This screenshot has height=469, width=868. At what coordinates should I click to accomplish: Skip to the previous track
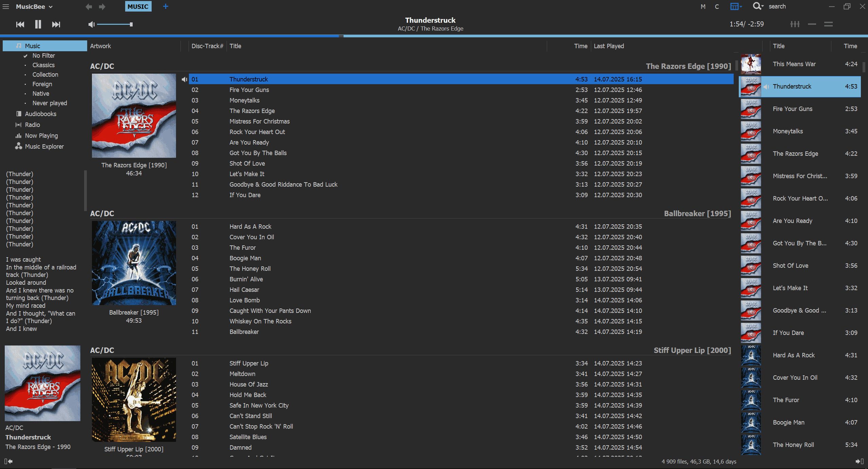pyautogui.click(x=20, y=24)
